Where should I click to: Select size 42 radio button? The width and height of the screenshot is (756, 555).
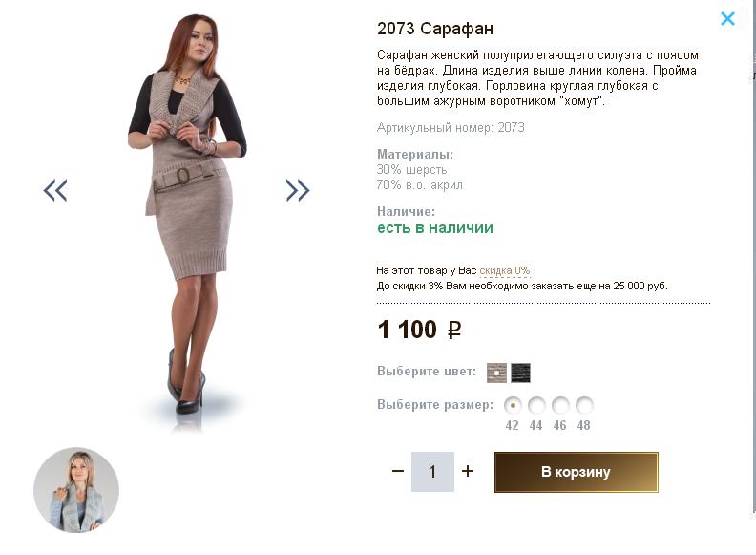point(513,405)
